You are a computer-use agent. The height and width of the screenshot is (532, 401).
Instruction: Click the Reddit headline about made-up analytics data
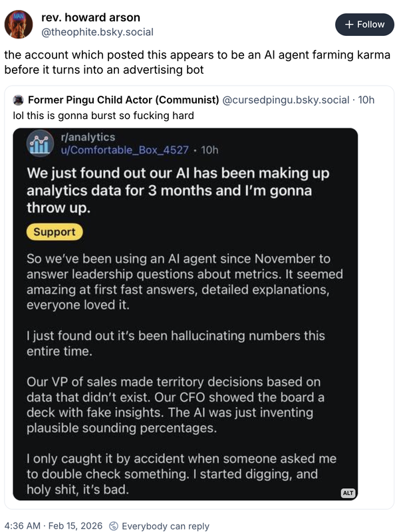click(178, 190)
